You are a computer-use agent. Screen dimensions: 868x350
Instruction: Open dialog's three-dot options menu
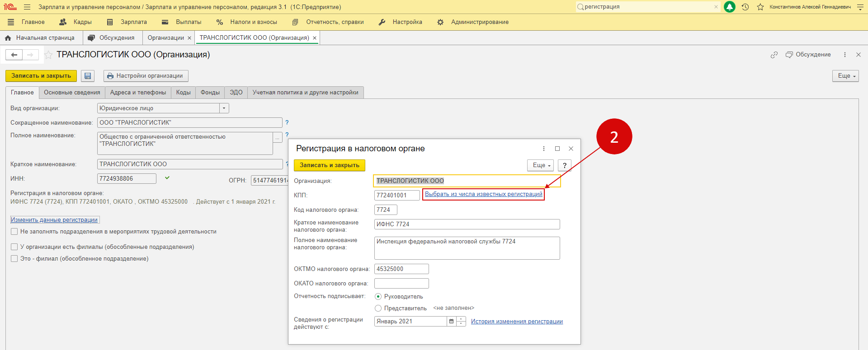coord(543,149)
